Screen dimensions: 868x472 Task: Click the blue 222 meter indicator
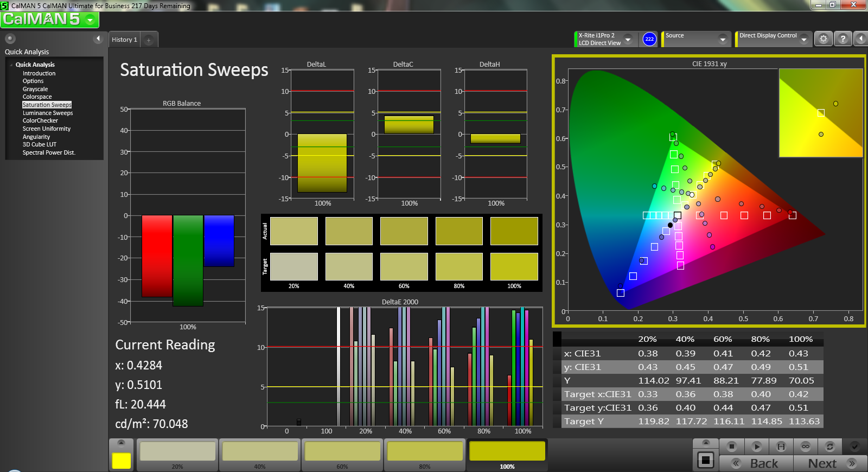click(649, 39)
